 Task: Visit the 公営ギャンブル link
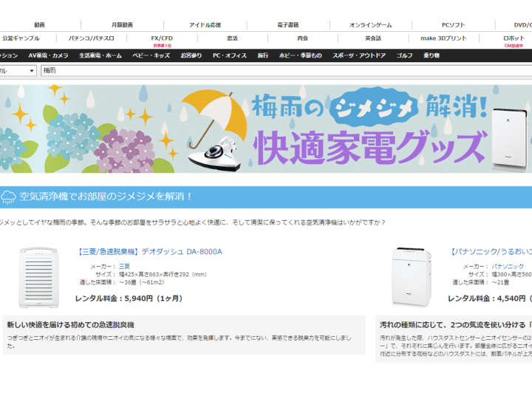[x=21, y=38]
